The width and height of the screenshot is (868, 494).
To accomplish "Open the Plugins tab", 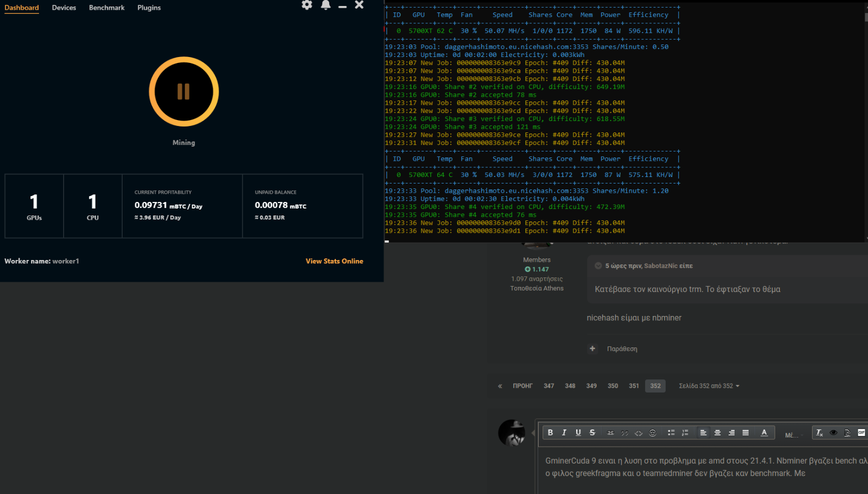I will coord(149,8).
